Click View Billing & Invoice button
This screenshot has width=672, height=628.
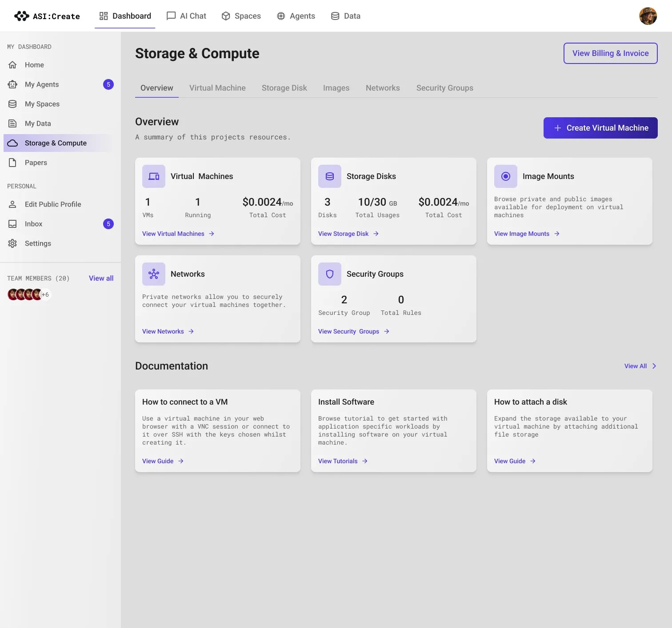click(611, 53)
